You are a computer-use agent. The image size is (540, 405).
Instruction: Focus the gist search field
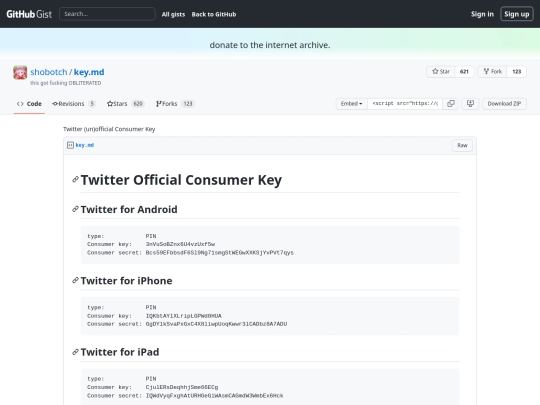(x=107, y=14)
